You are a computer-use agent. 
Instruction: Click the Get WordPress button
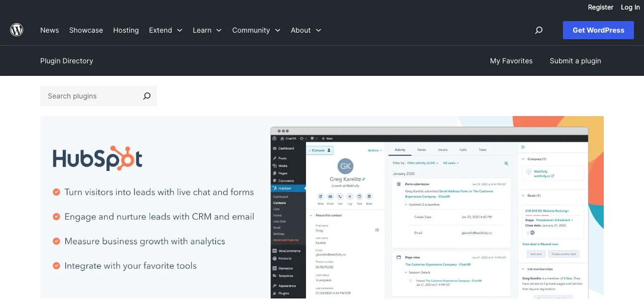coord(598,30)
